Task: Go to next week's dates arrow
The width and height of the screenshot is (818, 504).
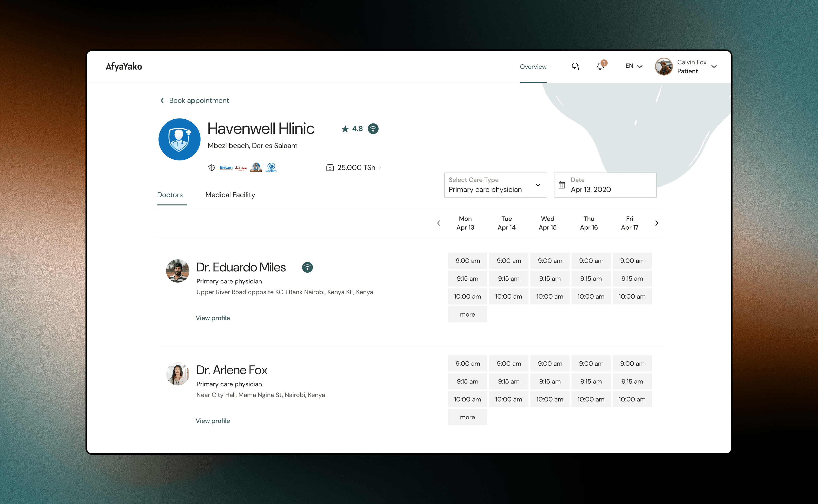Action: click(656, 223)
